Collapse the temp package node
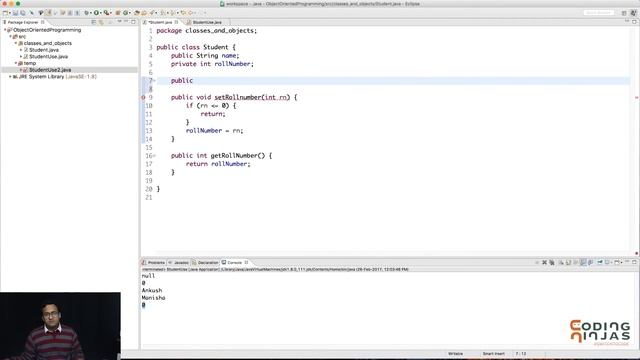This screenshot has height=360, width=640. pos(16,63)
